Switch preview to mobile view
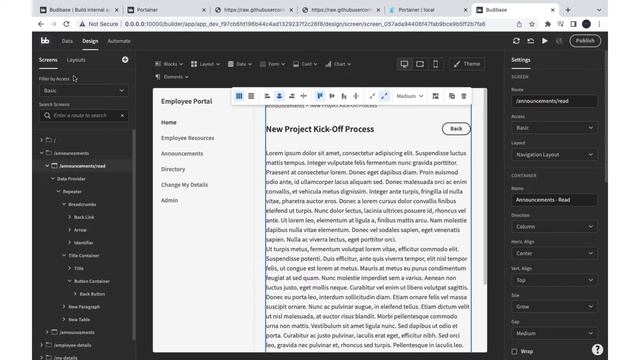This screenshot has width=640, height=360. pyautogui.click(x=436, y=64)
